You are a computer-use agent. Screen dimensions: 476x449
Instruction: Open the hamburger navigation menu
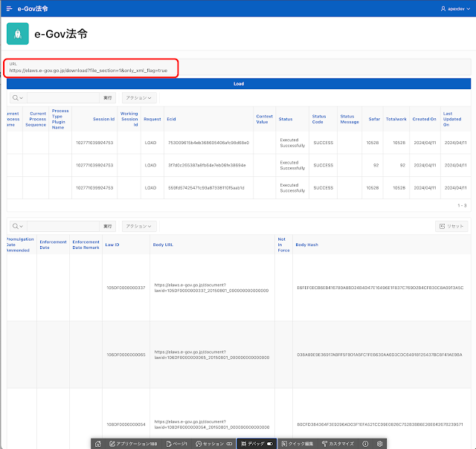click(9, 9)
